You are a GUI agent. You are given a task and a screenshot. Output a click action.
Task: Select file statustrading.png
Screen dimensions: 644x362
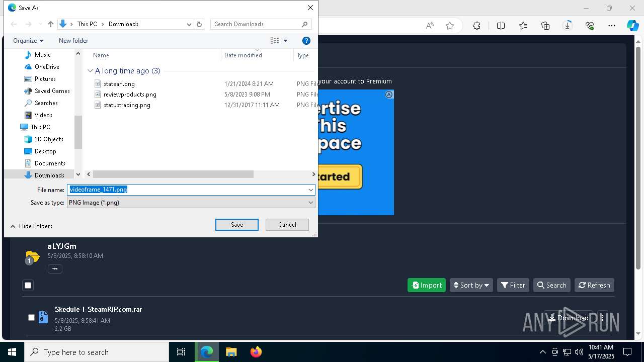tap(126, 105)
